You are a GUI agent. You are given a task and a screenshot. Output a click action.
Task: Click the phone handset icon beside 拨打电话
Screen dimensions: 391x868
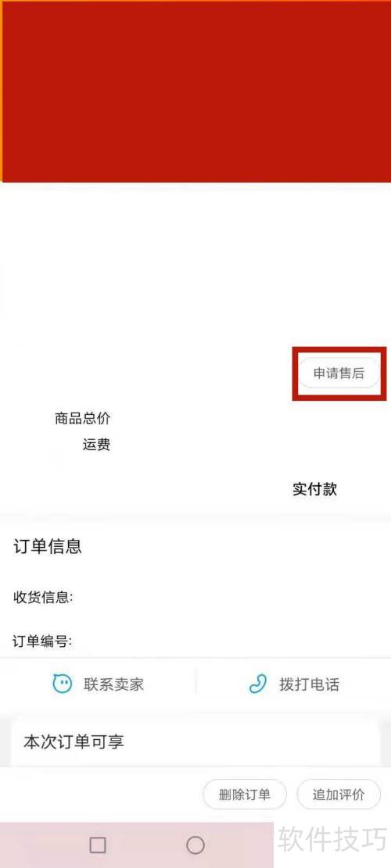(257, 684)
